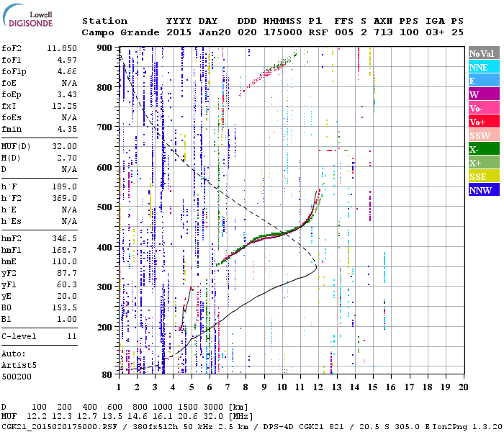Click the 1 MHz frequency axis label
This screenshot has width=504, height=432.
[119, 387]
